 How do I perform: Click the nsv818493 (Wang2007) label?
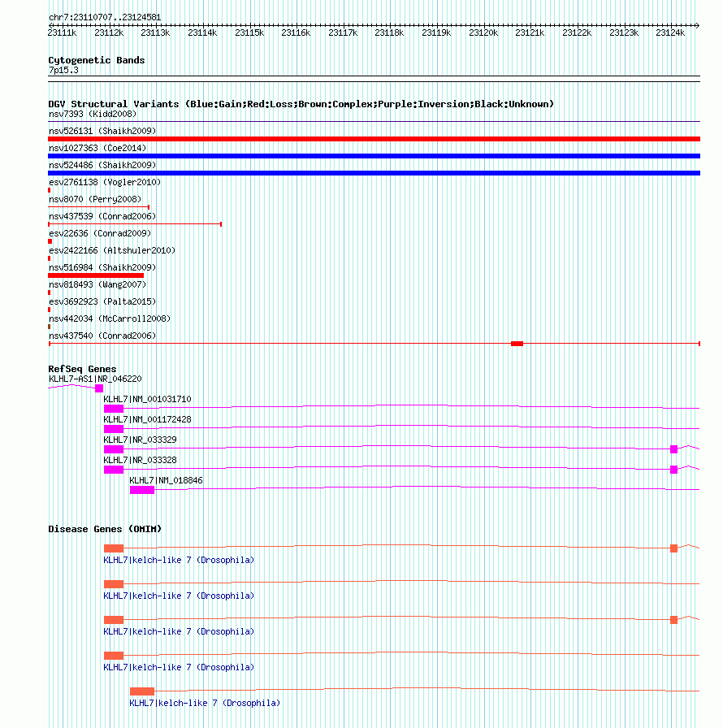coord(97,284)
